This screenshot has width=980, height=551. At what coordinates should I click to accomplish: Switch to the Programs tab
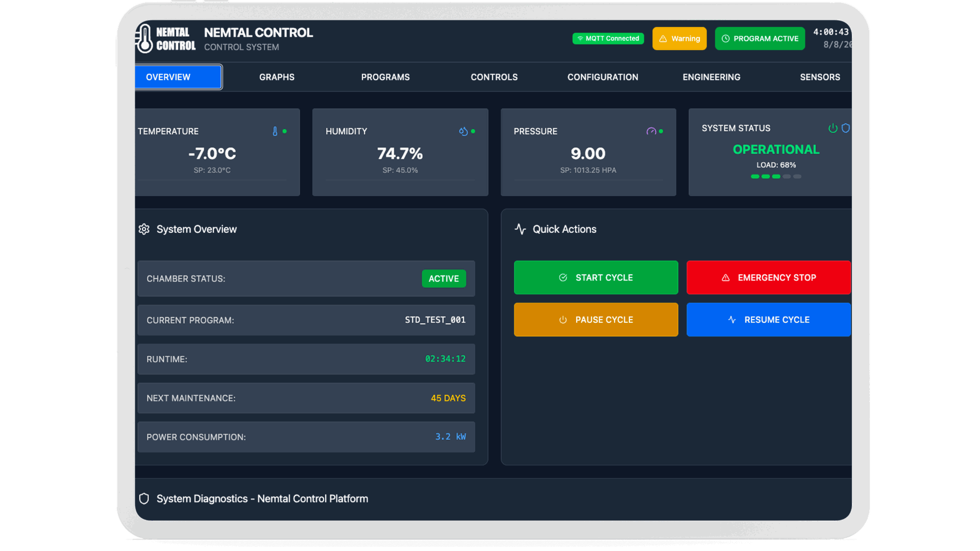(385, 77)
